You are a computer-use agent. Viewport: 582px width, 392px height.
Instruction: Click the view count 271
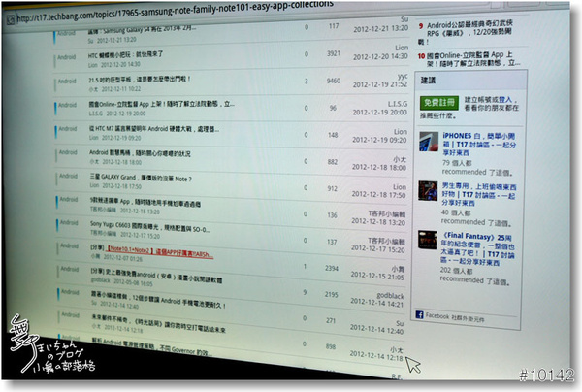[331, 320]
